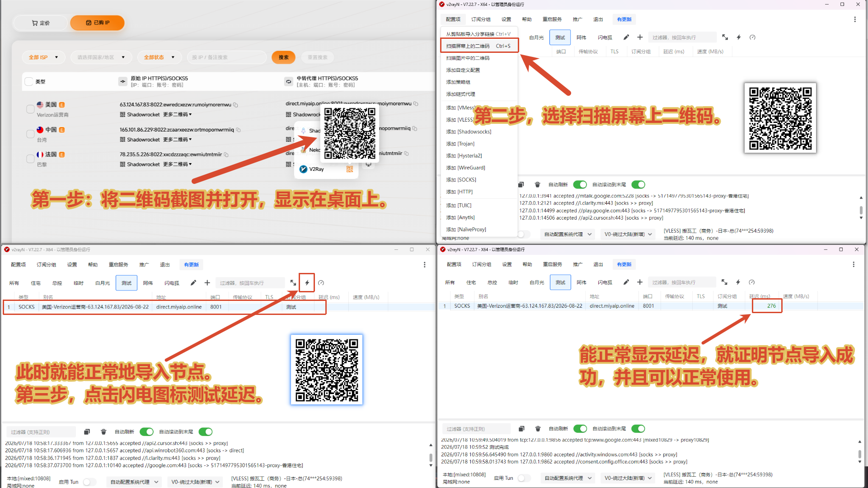Check the 美国 Verizon row checkbox
Image resolution: width=868 pixels, height=488 pixels.
[x=30, y=109]
